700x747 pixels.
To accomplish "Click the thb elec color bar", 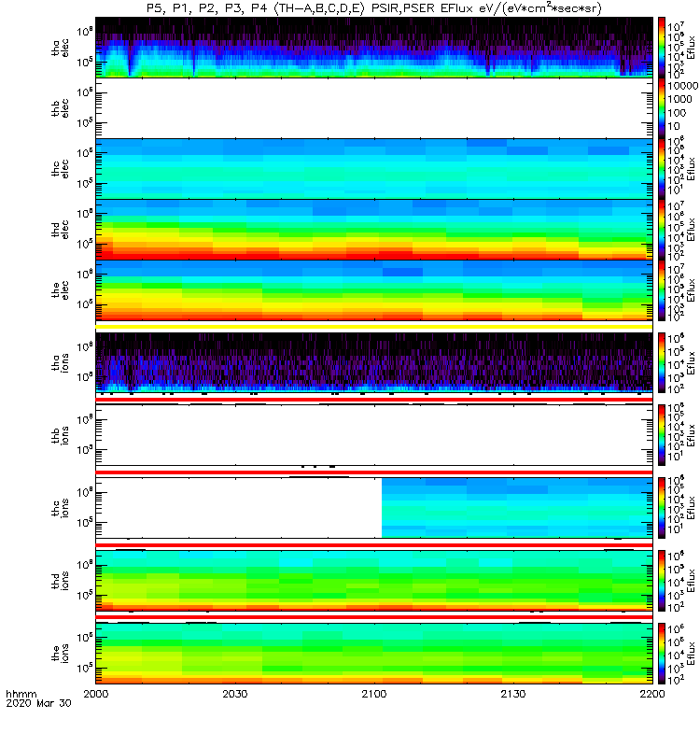I will pos(662,108).
